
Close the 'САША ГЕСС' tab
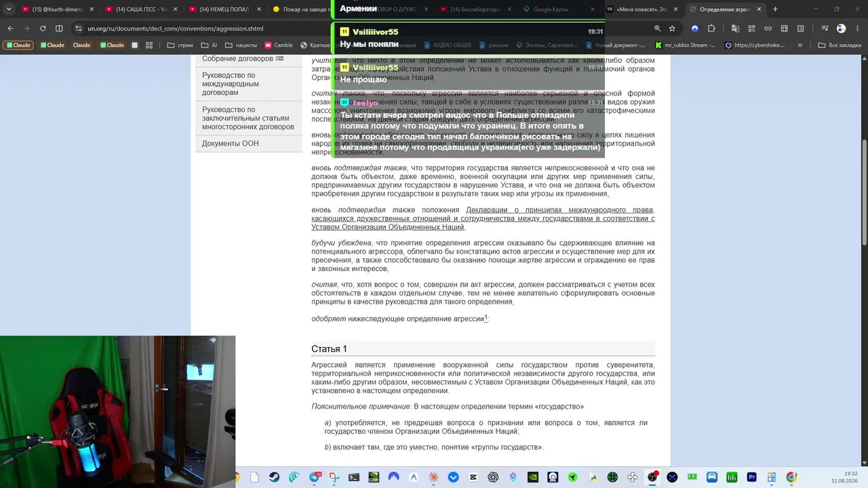pyautogui.click(x=175, y=9)
